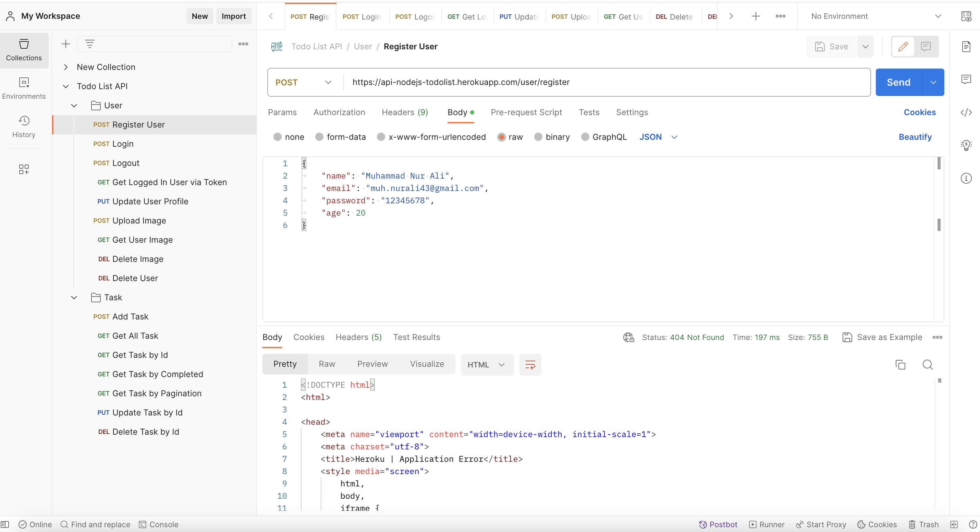Select the GraphQL body type
The width and height of the screenshot is (980, 532).
click(x=585, y=137)
